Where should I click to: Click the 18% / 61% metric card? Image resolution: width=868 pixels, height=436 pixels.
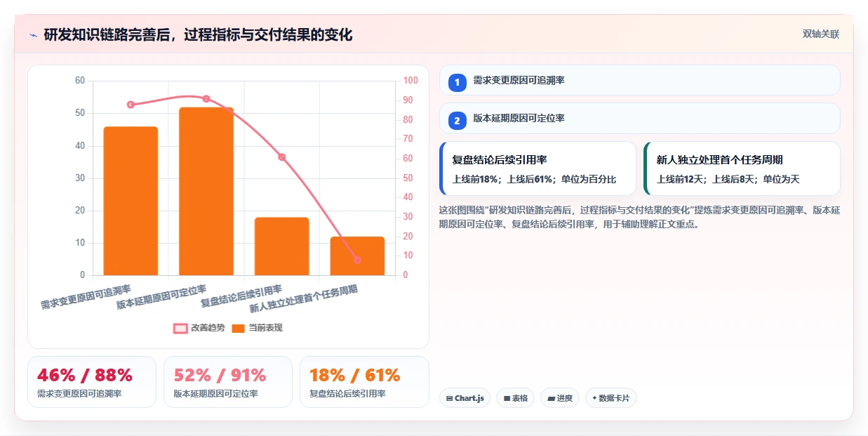(x=364, y=382)
